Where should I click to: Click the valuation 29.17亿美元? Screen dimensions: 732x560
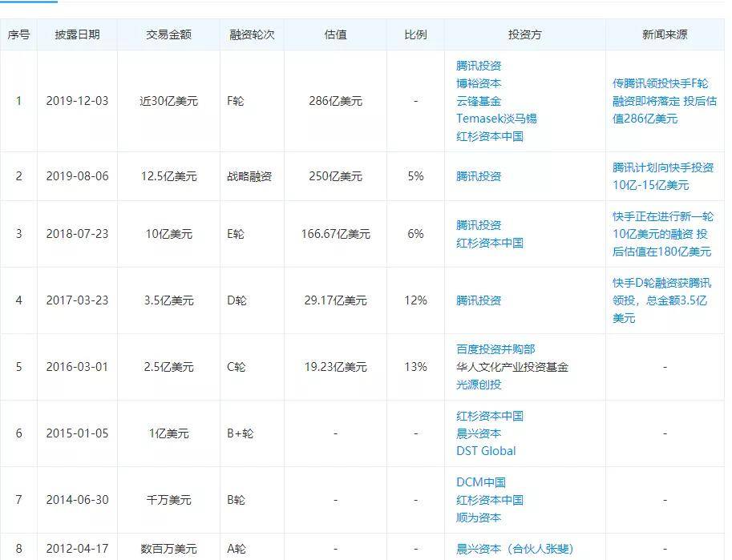[336, 300]
